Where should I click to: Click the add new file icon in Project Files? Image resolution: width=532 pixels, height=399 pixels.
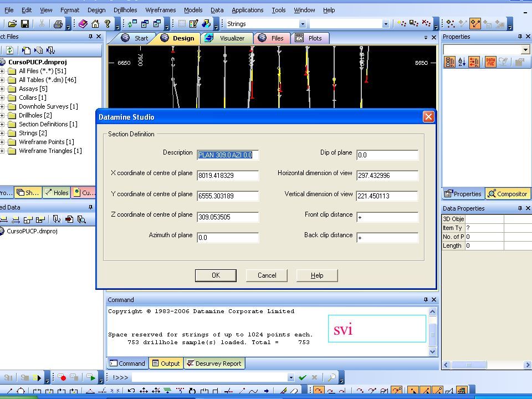pyautogui.click(x=26, y=50)
